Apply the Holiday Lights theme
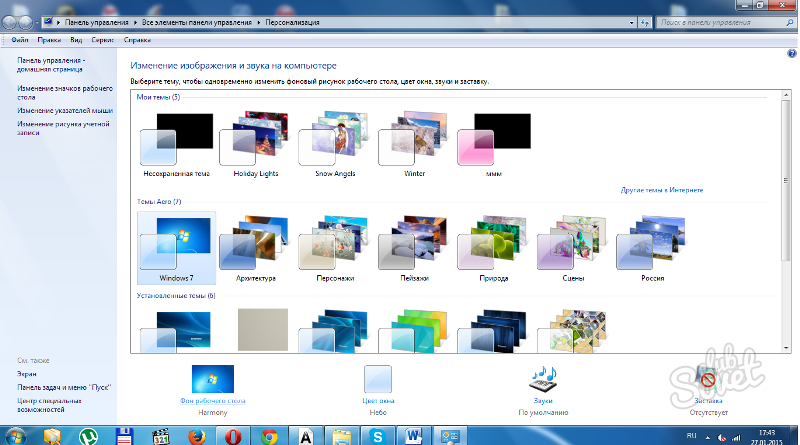Viewport: 800px width, 445px height. point(254,145)
